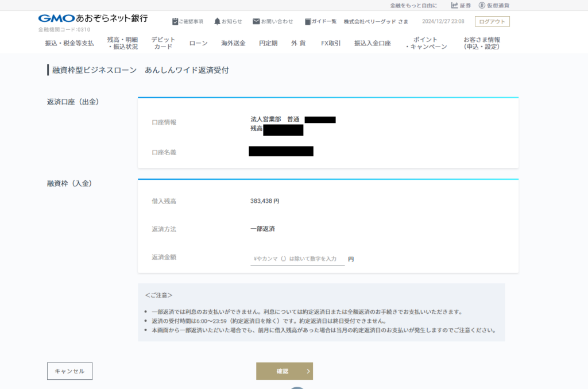Click the お知らせ bell icon
The image size is (588, 389).
217,21
